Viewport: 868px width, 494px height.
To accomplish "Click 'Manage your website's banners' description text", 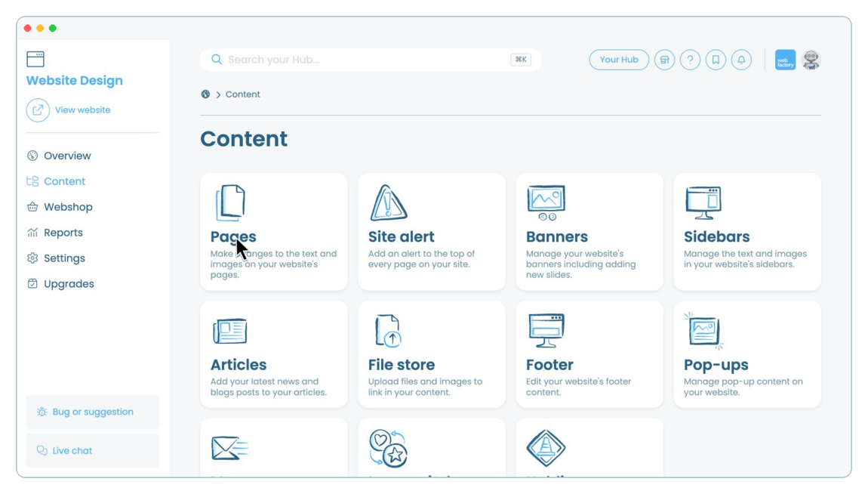I will coord(580,264).
